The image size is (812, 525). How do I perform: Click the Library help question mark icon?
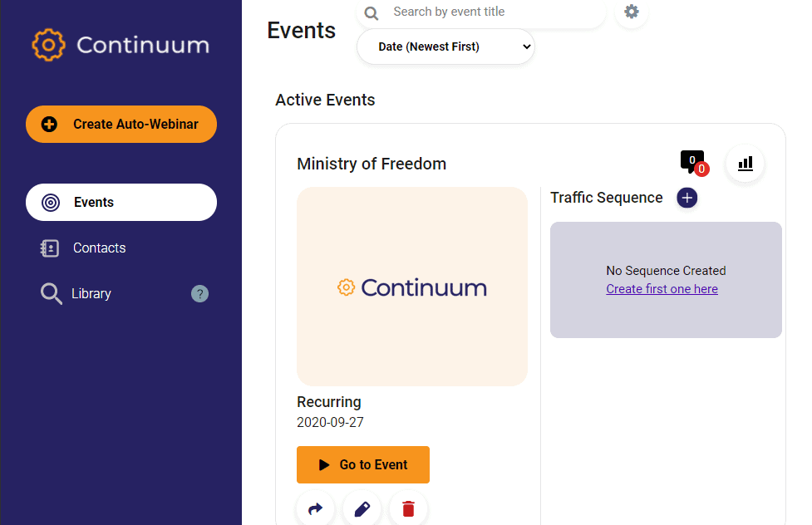pyautogui.click(x=199, y=293)
